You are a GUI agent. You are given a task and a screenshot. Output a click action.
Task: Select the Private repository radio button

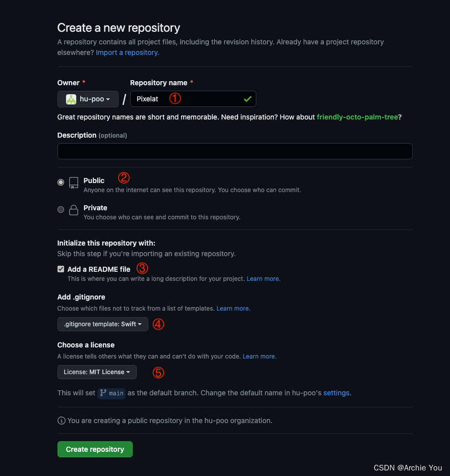[x=61, y=210]
